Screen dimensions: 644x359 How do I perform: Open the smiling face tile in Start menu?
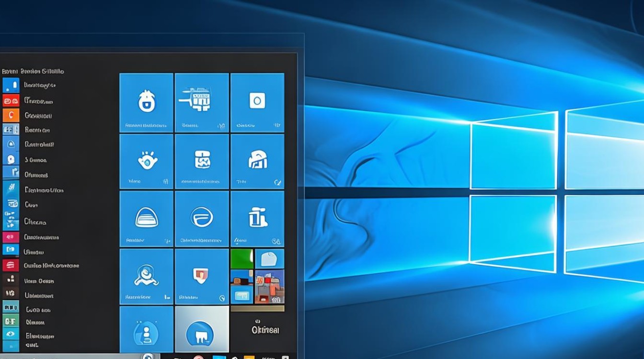(x=146, y=102)
